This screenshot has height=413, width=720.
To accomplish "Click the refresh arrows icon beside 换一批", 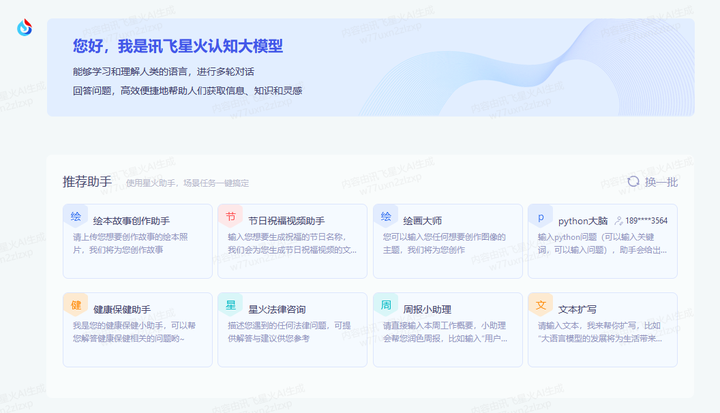I will pyautogui.click(x=633, y=182).
